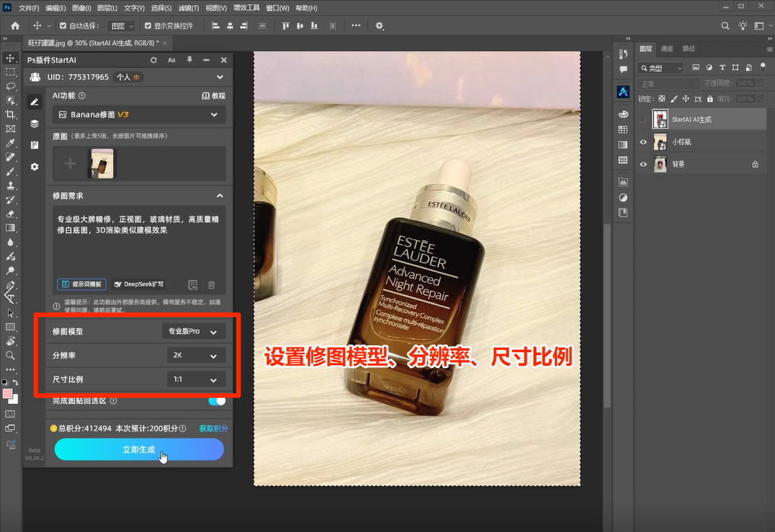Open the 分辨率 2K dropdown
Image resolution: width=775 pixels, height=532 pixels.
point(196,355)
